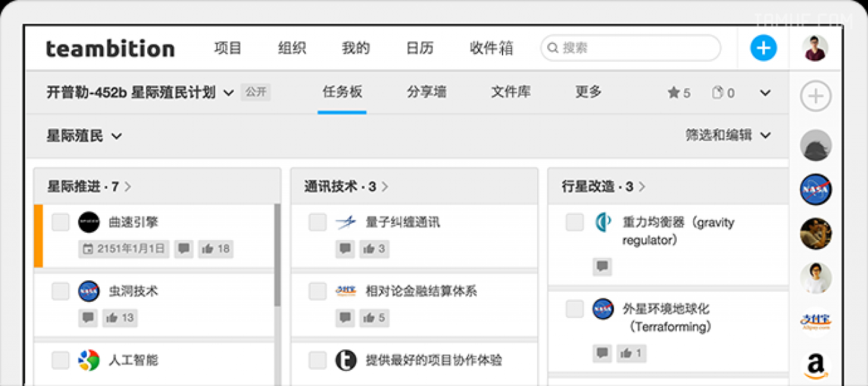This screenshot has width=868, height=386.
Task: Click the Google avatar on 人工智能 task
Action: [89, 360]
